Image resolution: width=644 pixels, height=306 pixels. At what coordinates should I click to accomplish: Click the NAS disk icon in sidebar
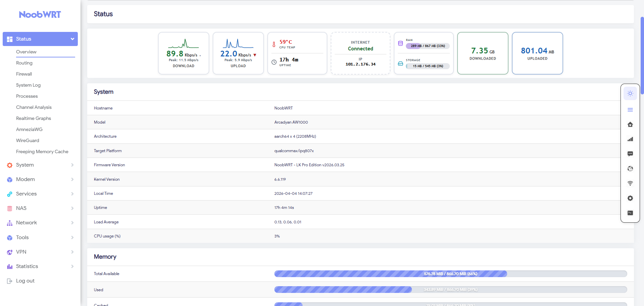click(x=10, y=208)
